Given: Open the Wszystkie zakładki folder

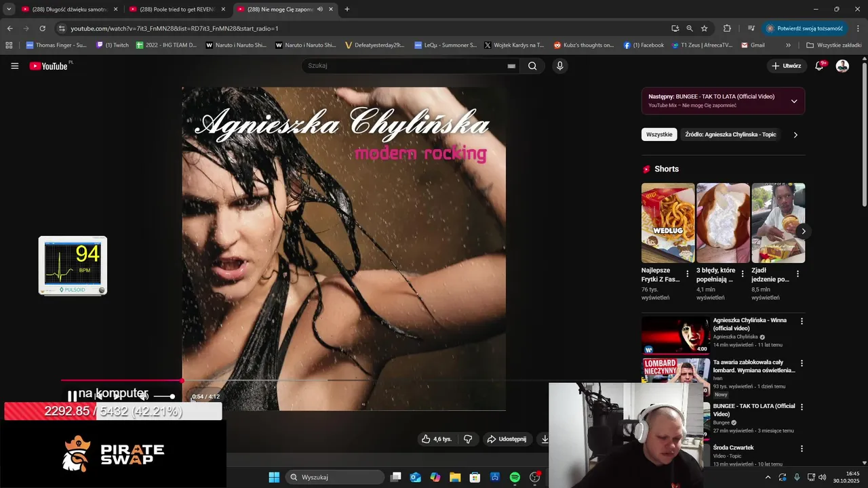Looking at the screenshot, I should (833, 45).
